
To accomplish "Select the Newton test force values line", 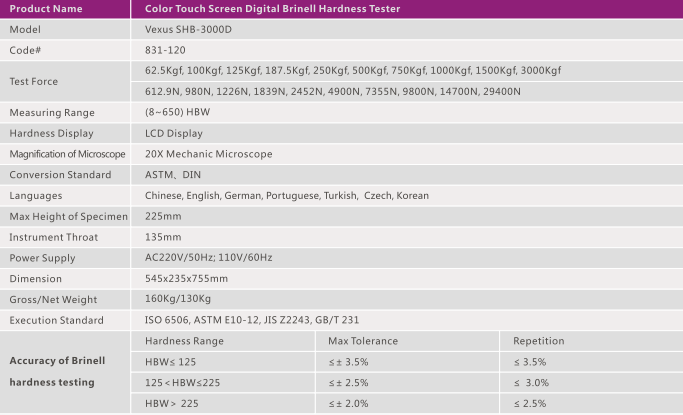I will 332,91.
